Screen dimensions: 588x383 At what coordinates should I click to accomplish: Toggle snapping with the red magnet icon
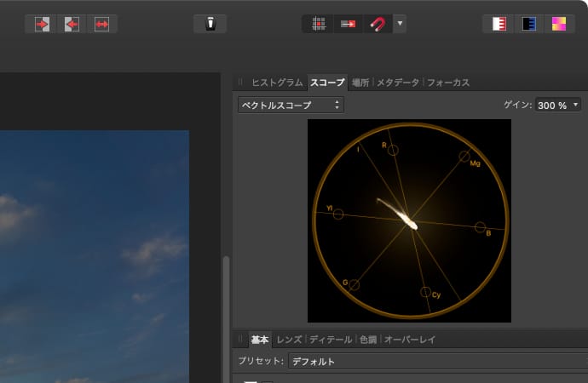click(x=377, y=24)
